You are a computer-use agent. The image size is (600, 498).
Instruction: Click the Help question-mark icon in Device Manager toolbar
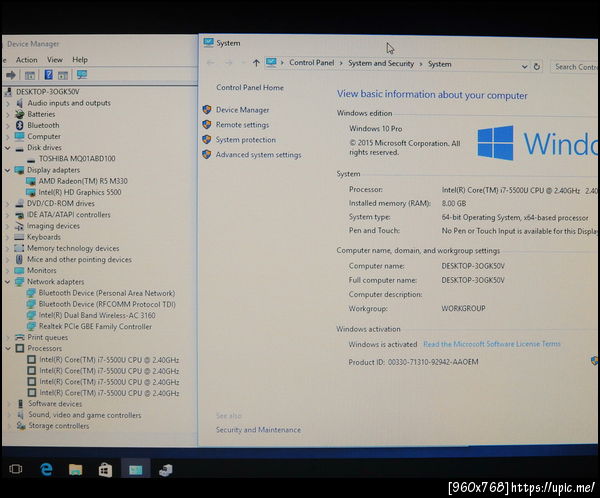[x=48, y=75]
